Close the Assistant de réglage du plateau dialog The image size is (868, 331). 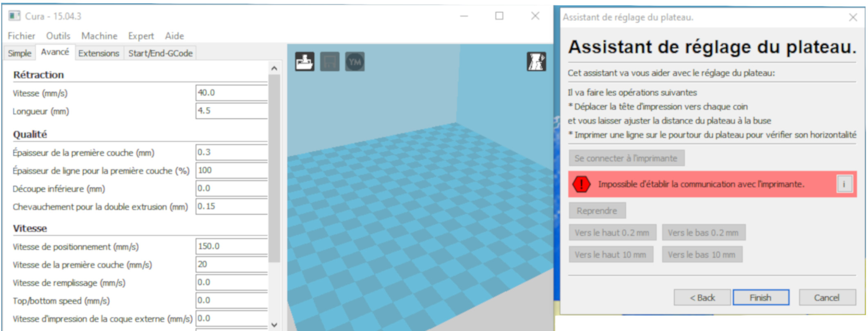click(x=853, y=17)
